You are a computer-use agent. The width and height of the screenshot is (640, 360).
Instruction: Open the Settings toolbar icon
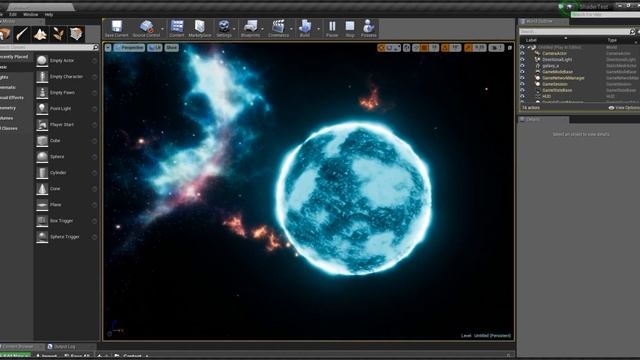tap(224, 26)
